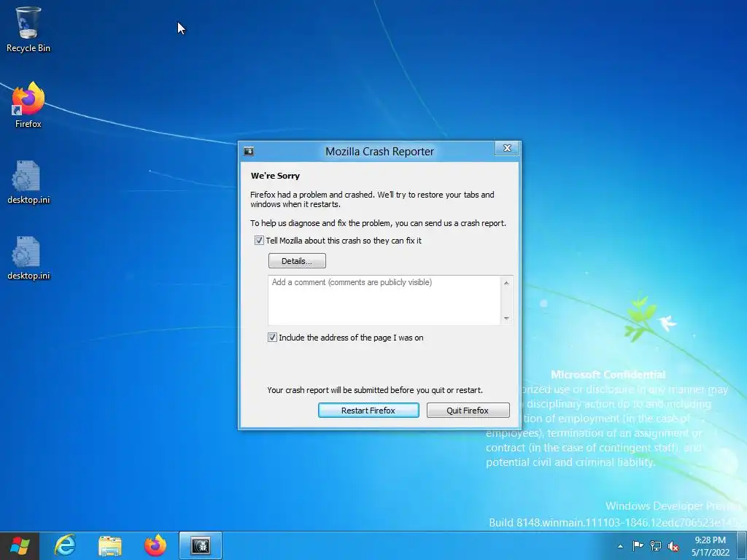Open the clock showing 9:28 PM
The width and height of the screenshot is (747, 560).
(x=711, y=545)
